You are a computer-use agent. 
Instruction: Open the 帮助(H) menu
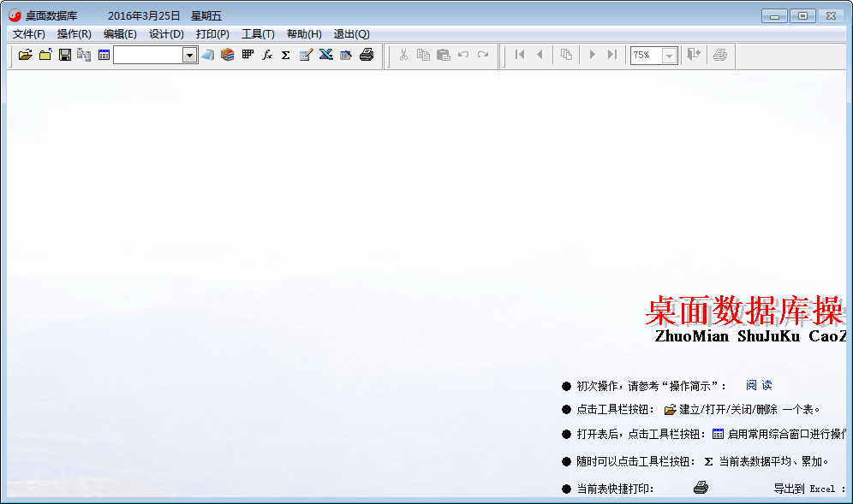[x=304, y=34]
